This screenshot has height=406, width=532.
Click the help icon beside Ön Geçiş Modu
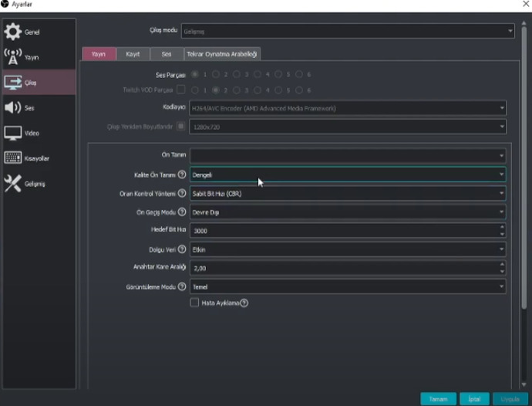(x=182, y=212)
